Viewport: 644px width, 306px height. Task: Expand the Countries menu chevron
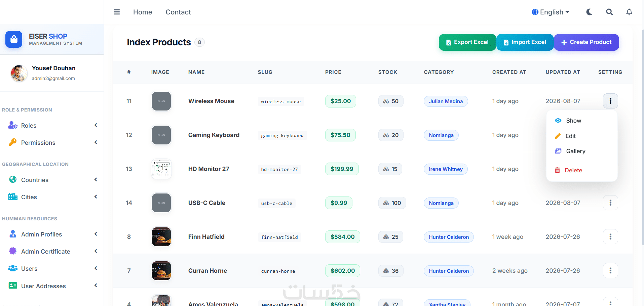pyautogui.click(x=96, y=180)
